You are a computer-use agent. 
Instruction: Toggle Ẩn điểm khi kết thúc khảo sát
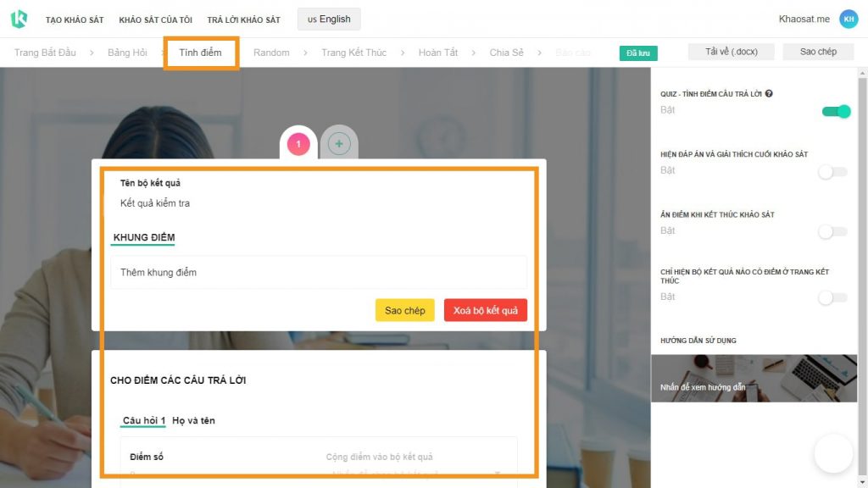[x=832, y=231]
